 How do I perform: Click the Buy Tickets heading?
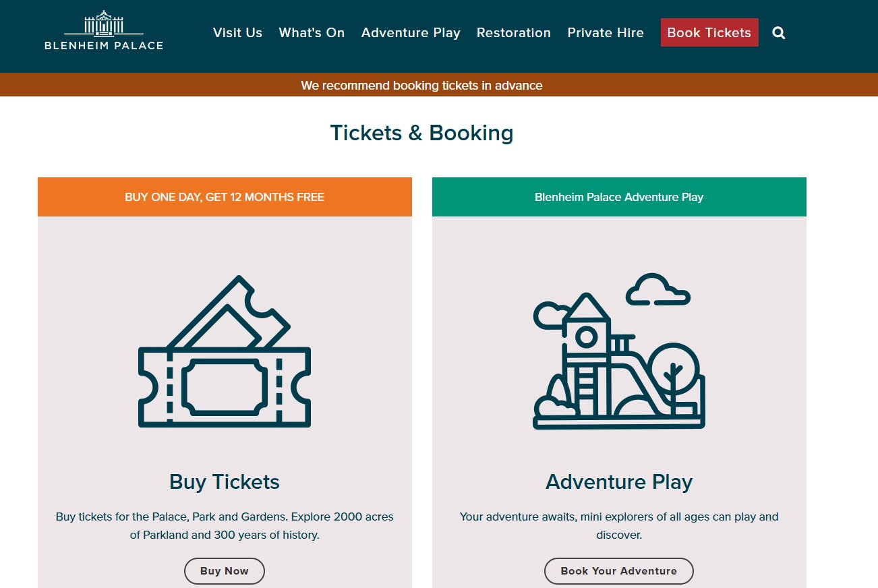click(x=225, y=481)
